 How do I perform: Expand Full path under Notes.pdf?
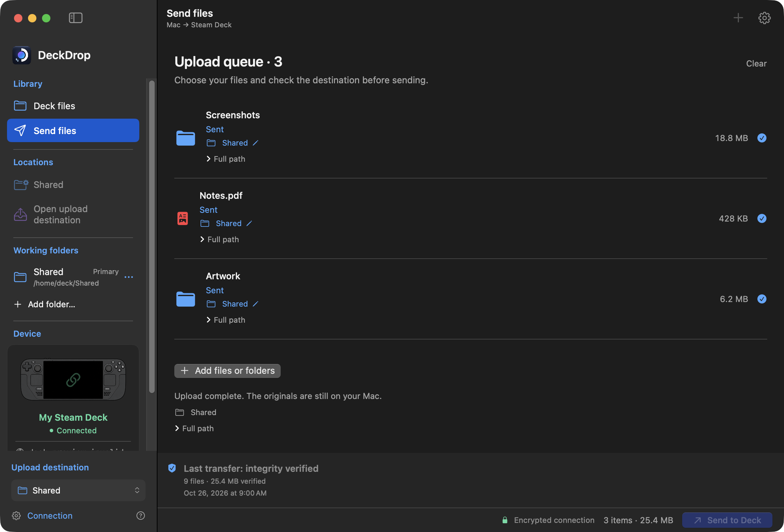[x=219, y=239]
